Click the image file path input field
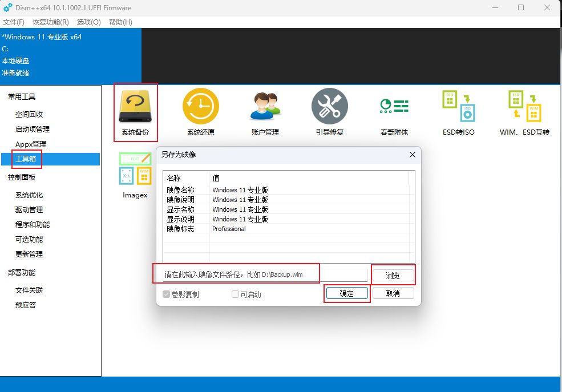 pyautogui.click(x=264, y=275)
